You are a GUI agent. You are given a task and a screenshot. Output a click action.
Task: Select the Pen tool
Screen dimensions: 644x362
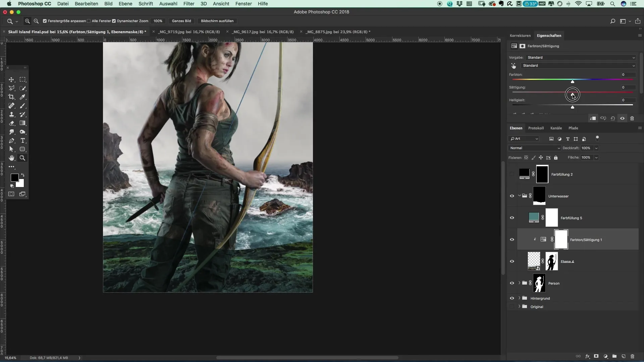click(11, 140)
